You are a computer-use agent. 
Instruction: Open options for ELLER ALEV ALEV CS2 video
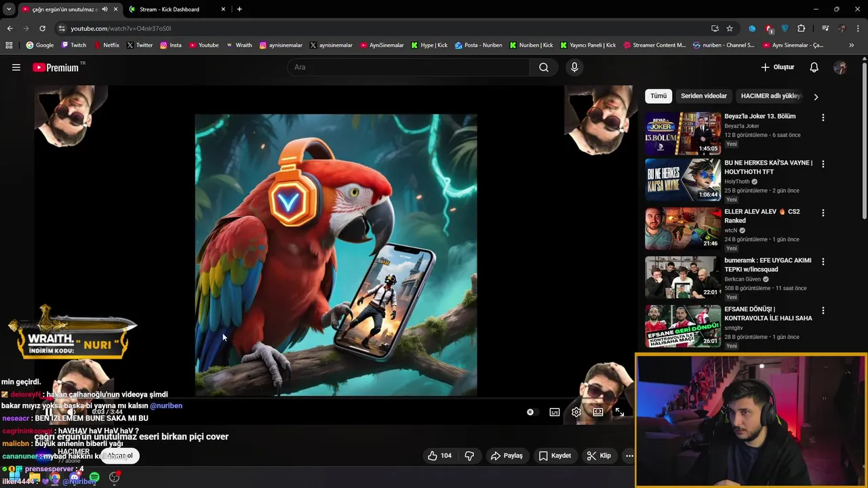[823, 213]
